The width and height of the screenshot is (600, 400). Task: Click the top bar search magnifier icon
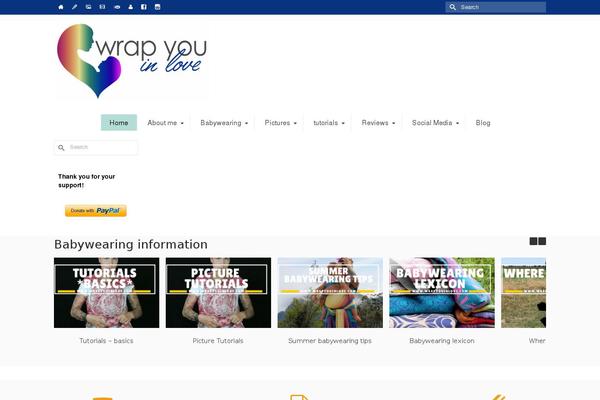452,7
